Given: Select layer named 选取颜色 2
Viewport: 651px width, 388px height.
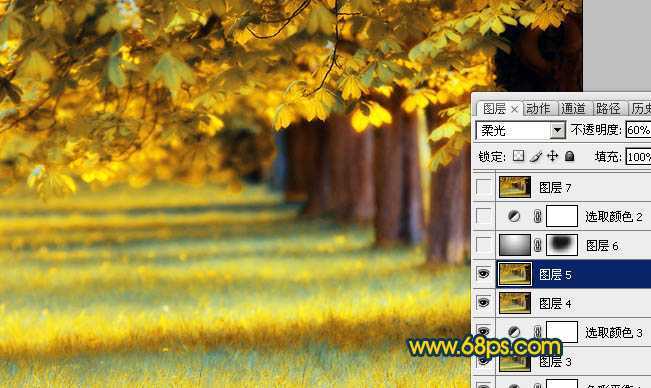Looking at the screenshot, I should pyautogui.click(x=614, y=216).
